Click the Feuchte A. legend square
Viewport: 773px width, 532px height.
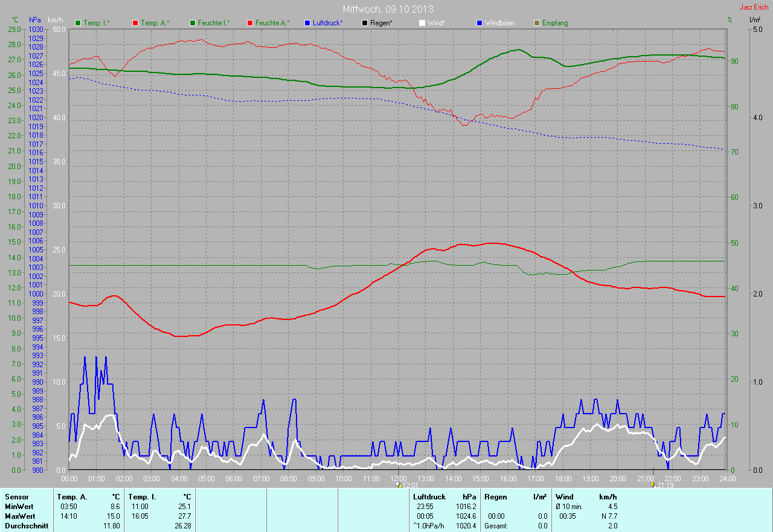tap(250, 23)
